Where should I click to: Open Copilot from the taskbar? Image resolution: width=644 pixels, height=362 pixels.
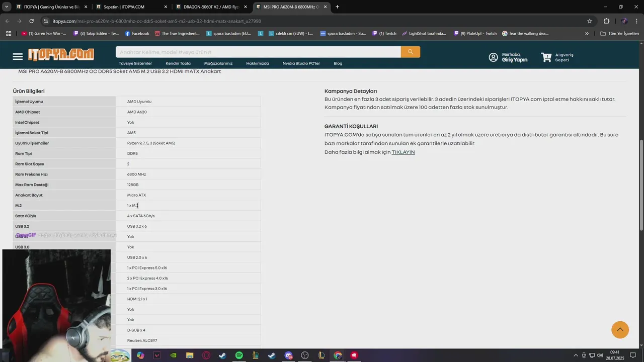click(x=140, y=355)
